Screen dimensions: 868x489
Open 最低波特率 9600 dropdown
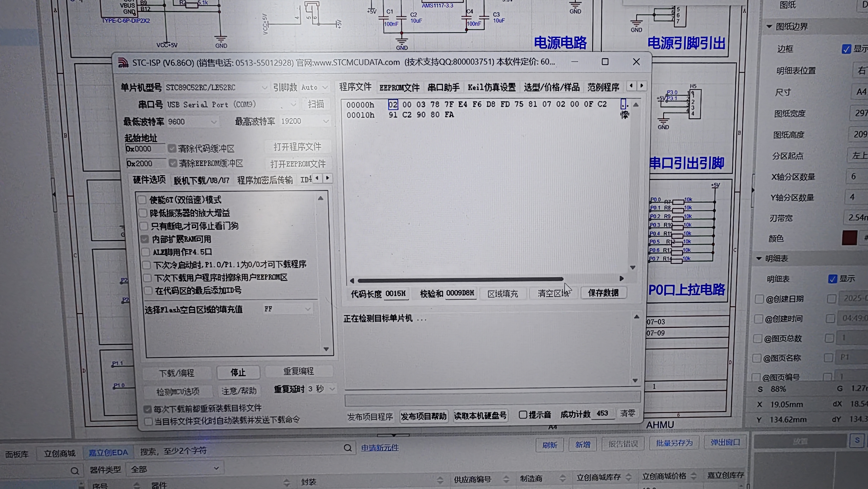pos(214,122)
